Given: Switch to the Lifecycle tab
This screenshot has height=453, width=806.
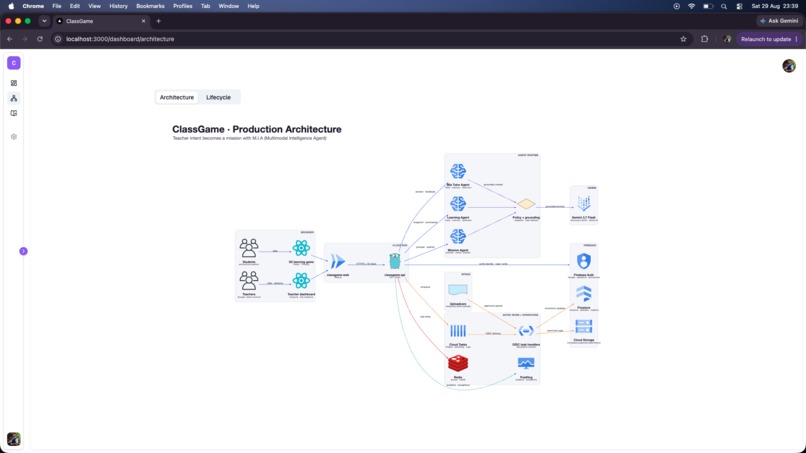Looking at the screenshot, I should pyautogui.click(x=218, y=97).
